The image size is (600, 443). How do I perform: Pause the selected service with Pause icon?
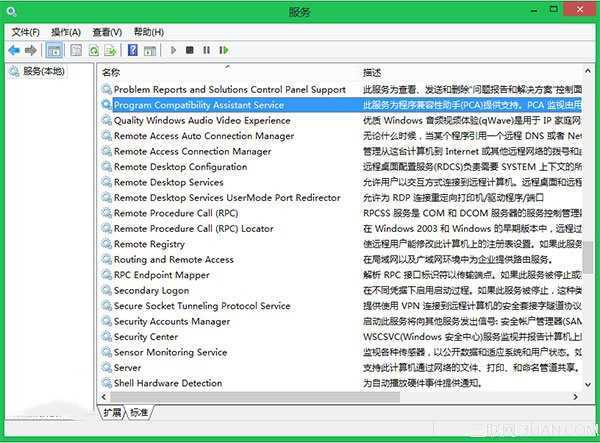pos(207,50)
